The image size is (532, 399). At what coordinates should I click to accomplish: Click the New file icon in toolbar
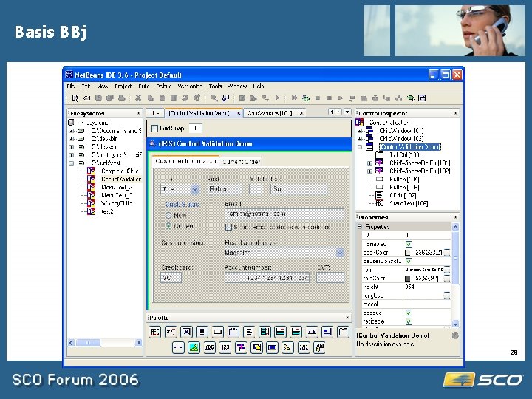(75, 98)
